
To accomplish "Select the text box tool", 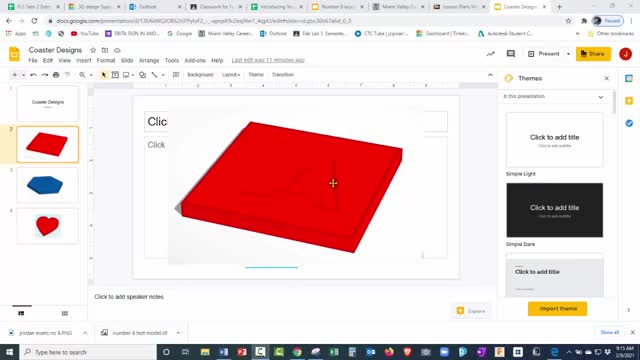I will pos(115,75).
